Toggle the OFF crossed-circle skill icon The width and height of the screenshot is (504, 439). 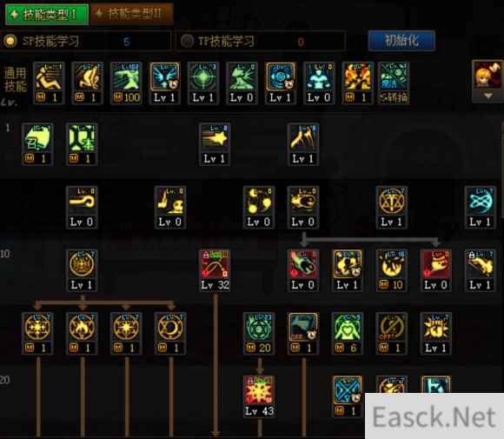point(392,333)
